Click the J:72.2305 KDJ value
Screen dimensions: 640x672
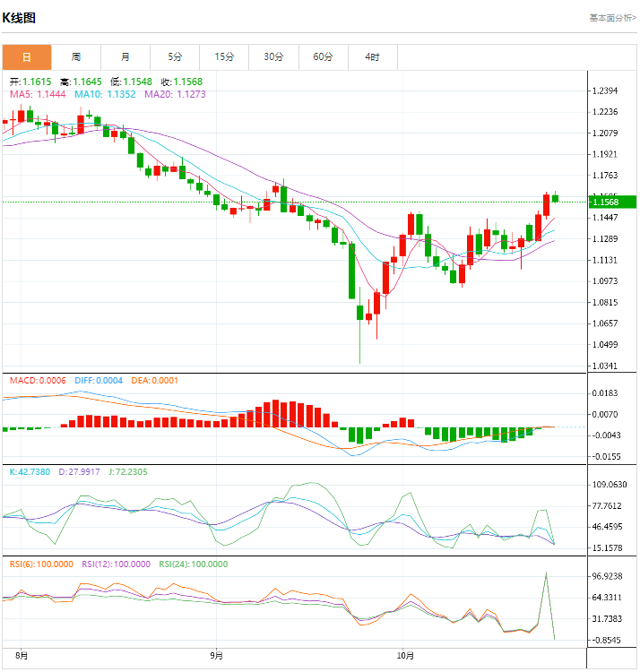128,472
